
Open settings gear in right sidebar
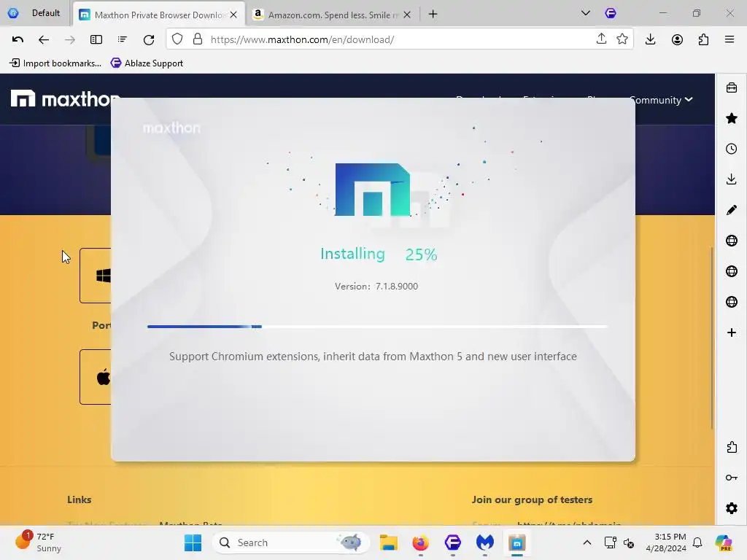[732, 508]
